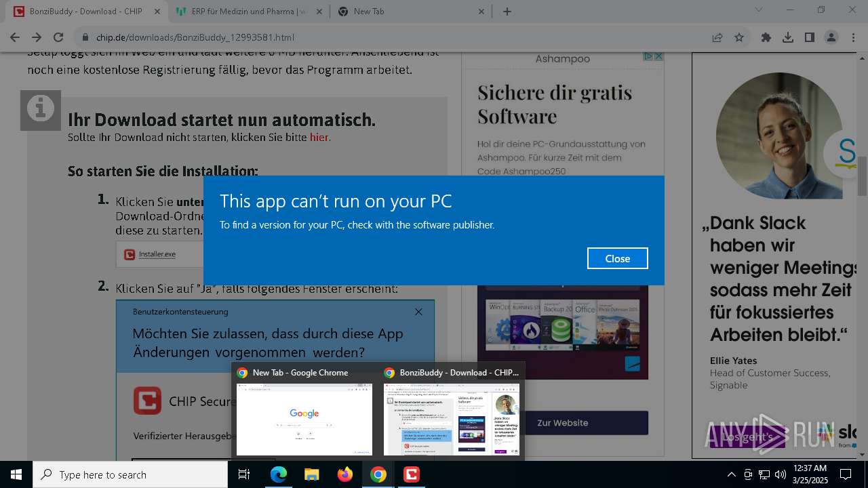Click the info icon beside download notice

click(x=41, y=110)
